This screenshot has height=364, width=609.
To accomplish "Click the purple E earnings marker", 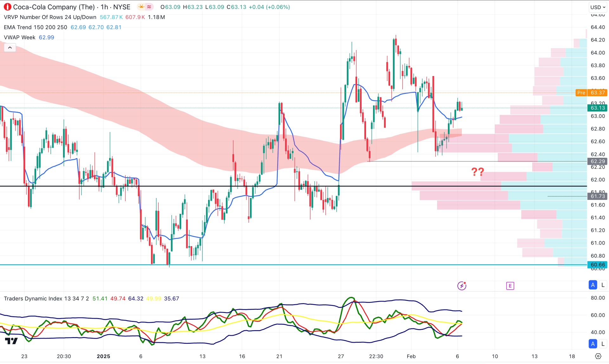I will 510,286.
